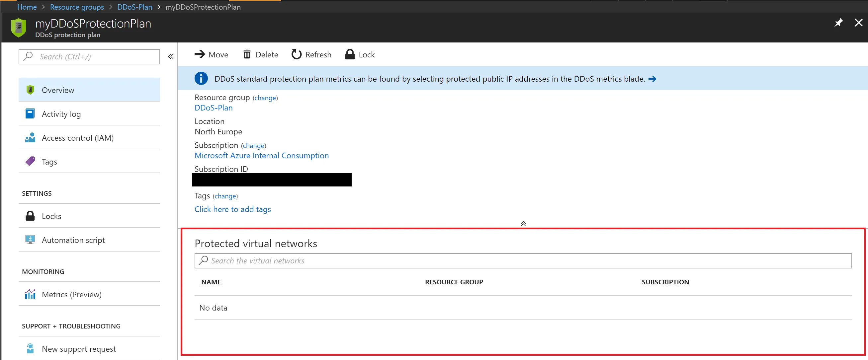
Task: Click the DDoS protection plan shield icon
Action: [19, 27]
